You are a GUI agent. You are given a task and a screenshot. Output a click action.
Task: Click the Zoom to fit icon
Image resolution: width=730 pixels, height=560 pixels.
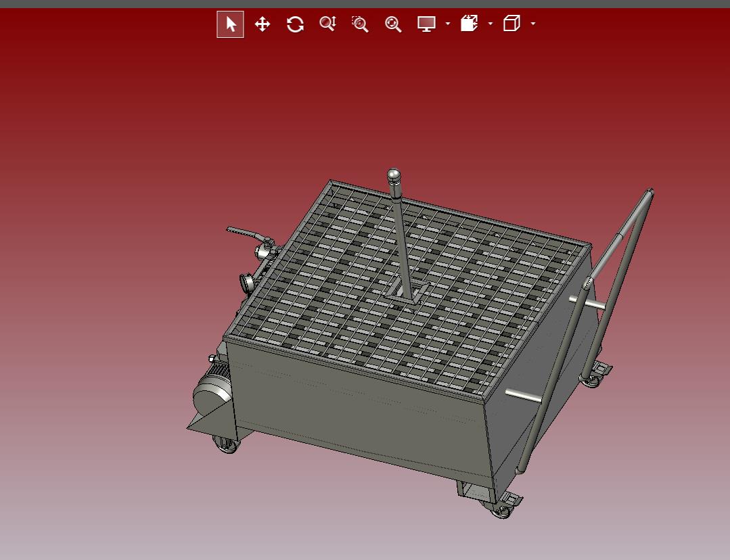pyautogui.click(x=393, y=24)
